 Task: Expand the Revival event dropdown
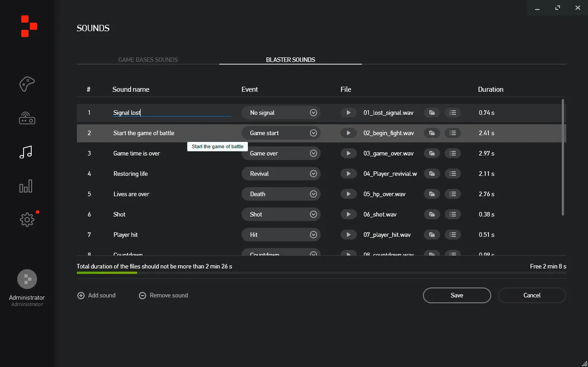[281, 174]
